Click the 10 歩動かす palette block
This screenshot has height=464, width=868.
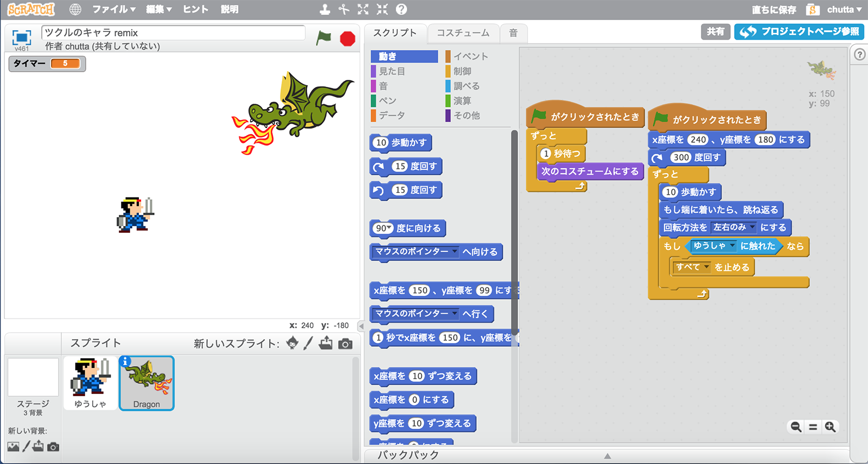click(x=401, y=143)
